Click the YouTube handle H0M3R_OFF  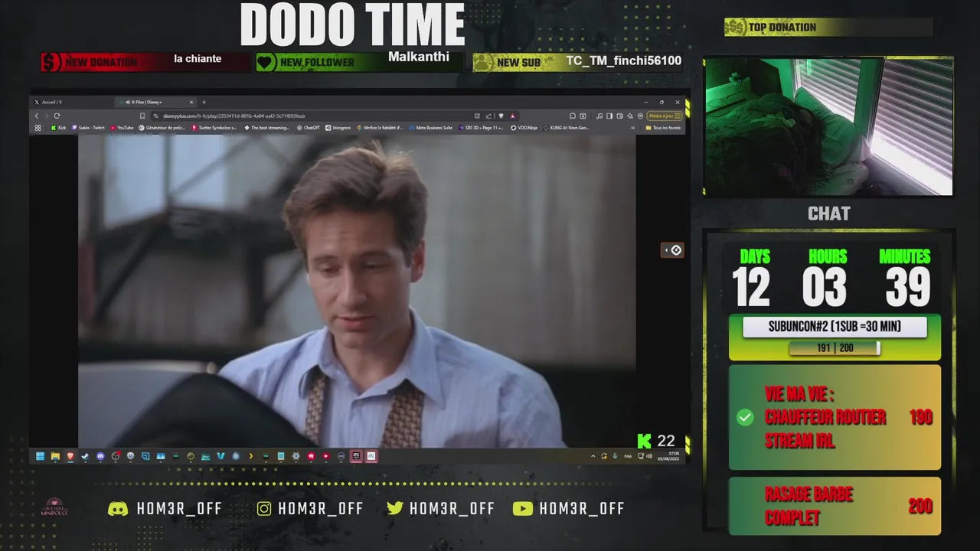click(582, 509)
